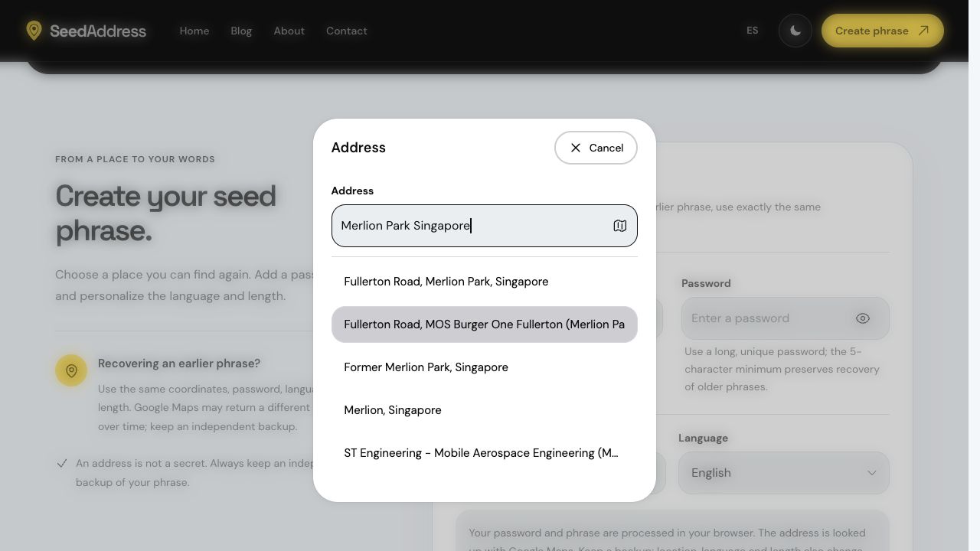
Task: Click the Recovering an earlier phrase heading
Action: click(179, 364)
